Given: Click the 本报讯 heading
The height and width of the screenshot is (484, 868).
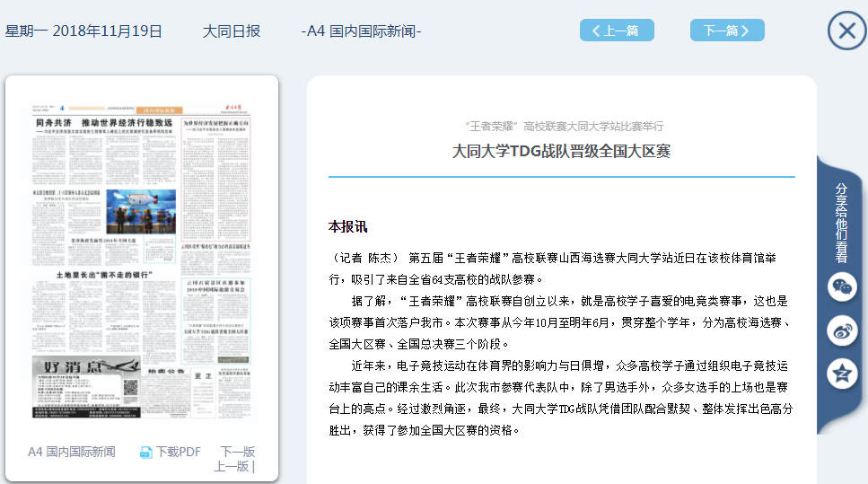Looking at the screenshot, I should [x=347, y=226].
